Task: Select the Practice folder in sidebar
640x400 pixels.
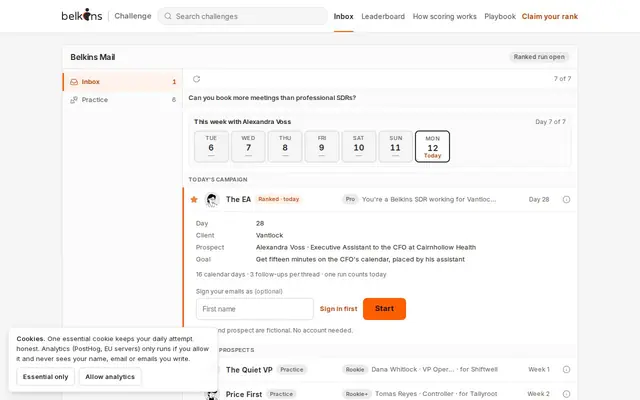Action: coord(123,100)
